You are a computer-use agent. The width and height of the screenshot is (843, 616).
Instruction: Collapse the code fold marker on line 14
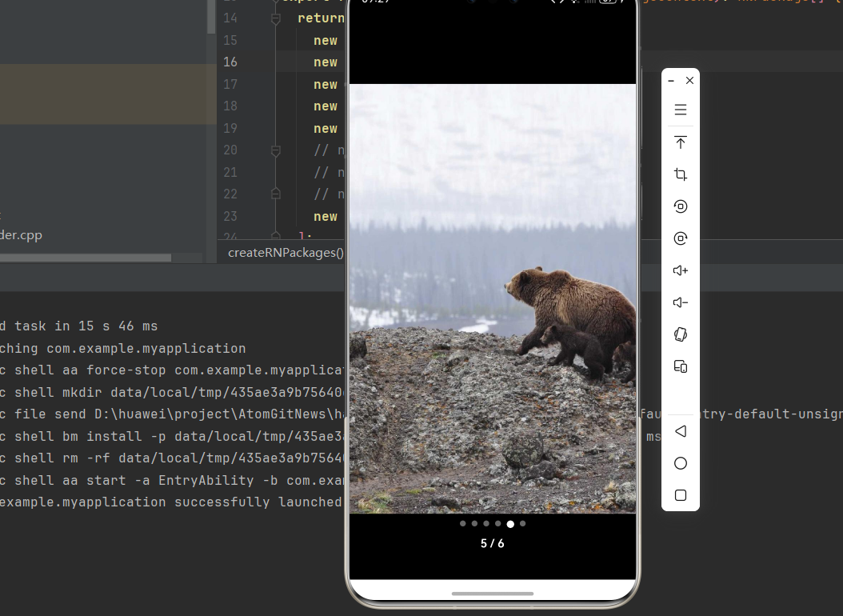[276, 19]
